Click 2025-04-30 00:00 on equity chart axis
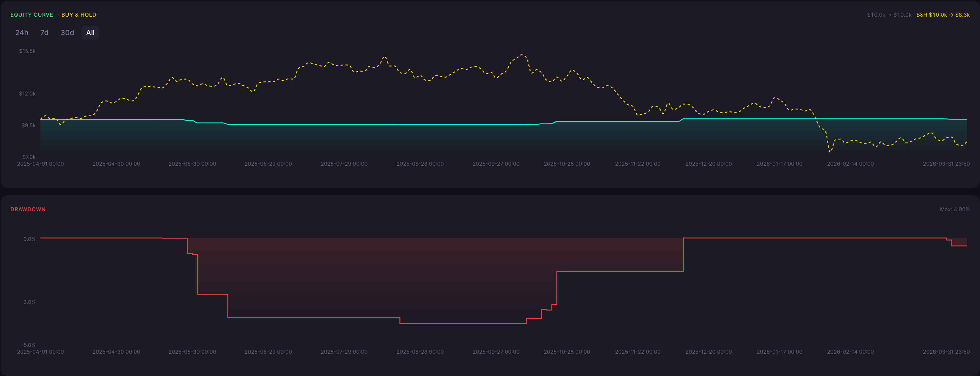This screenshot has height=376, width=980. coord(116,164)
